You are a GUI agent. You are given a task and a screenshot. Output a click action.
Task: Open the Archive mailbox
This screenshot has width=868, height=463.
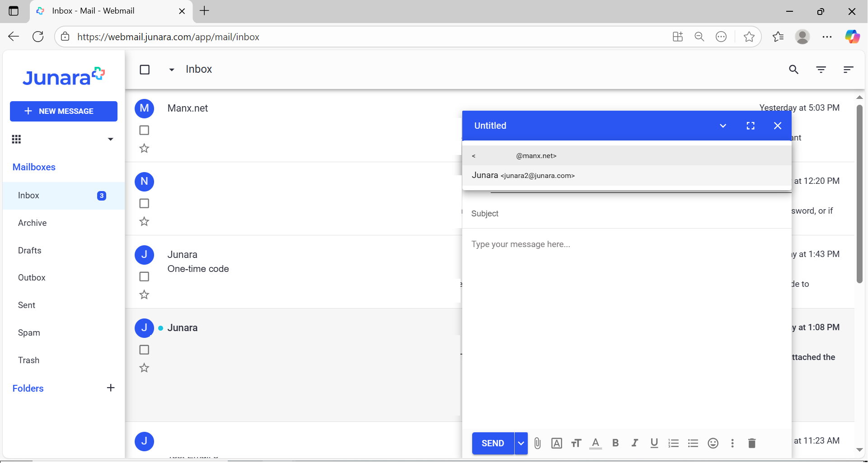64,223
